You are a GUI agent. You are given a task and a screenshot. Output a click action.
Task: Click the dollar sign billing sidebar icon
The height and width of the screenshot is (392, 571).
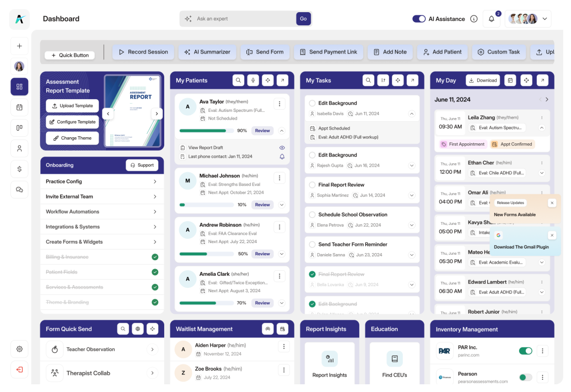[19, 169]
